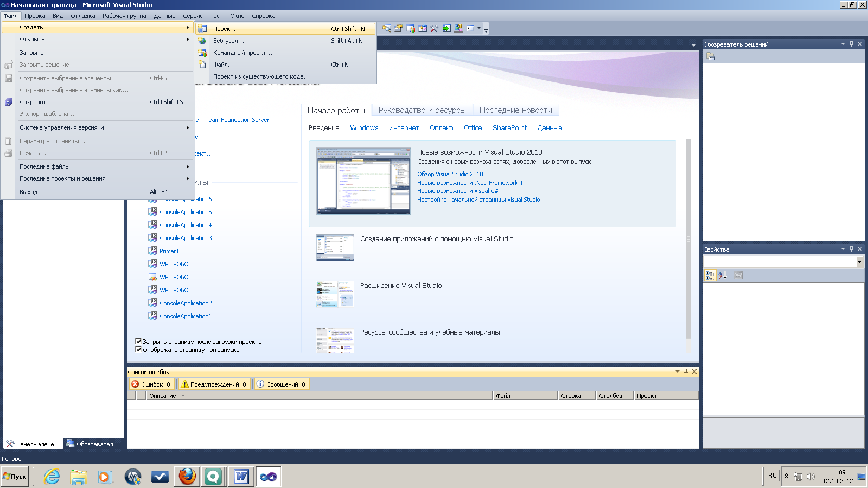This screenshot has height=488, width=868.
Task: Expand Система управления версиями submenu
Action: tap(98, 127)
